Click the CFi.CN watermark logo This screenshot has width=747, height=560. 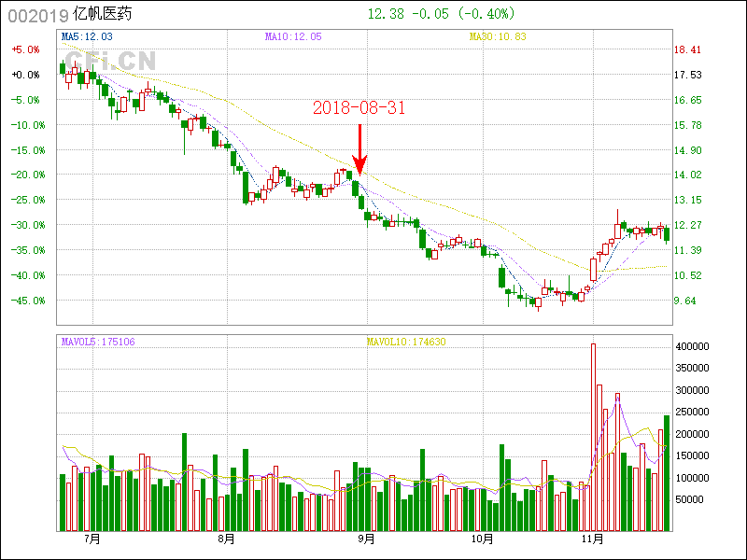click(x=110, y=61)
